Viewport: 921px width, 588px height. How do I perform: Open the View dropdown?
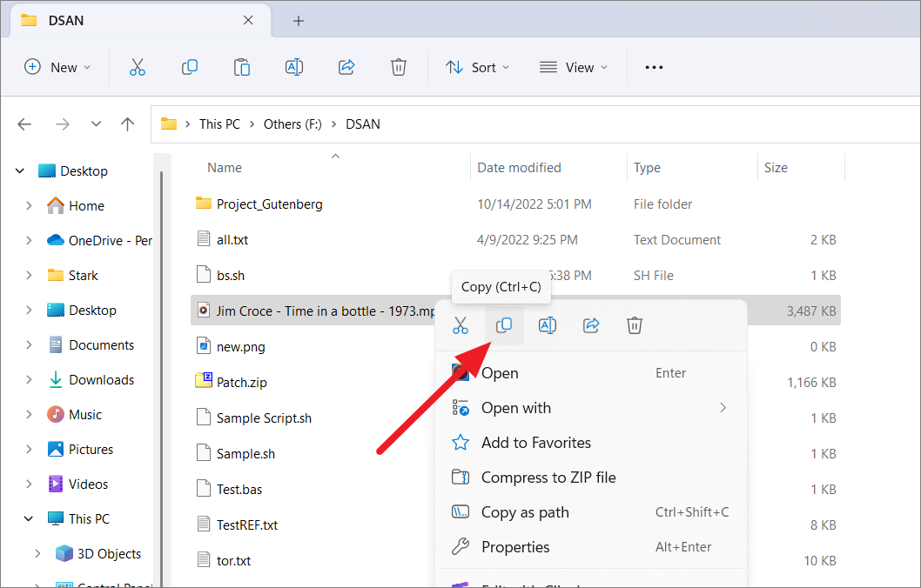(574, 68)
